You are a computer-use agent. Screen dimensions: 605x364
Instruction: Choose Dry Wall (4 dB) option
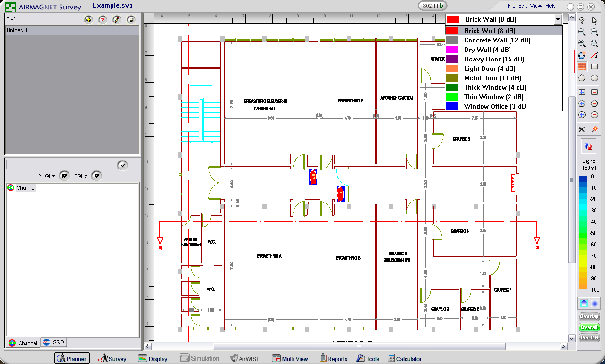coord(504,50)
